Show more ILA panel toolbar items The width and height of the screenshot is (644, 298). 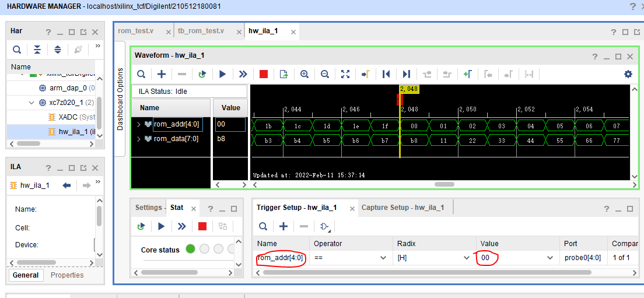pyautogui.click(x=98, y=181)
